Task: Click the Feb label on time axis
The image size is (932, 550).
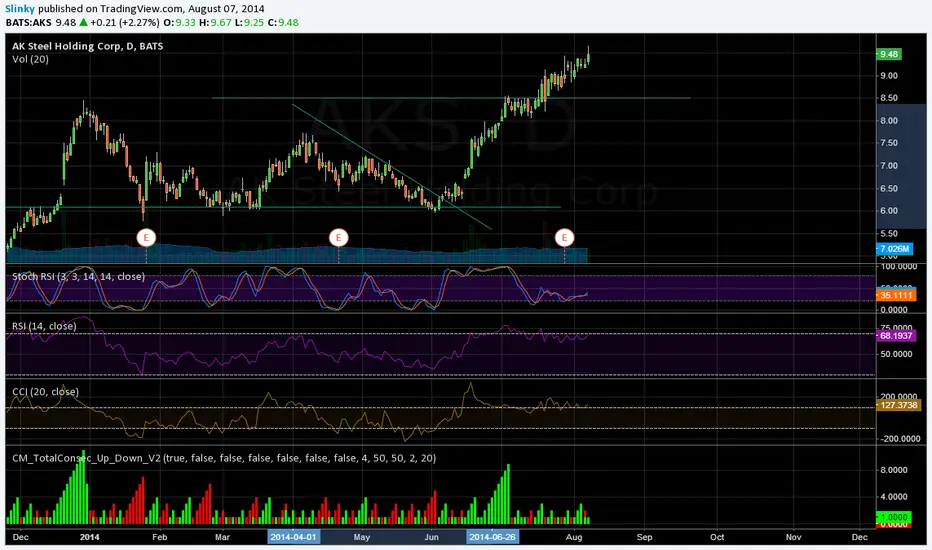Action: point(159,537)
